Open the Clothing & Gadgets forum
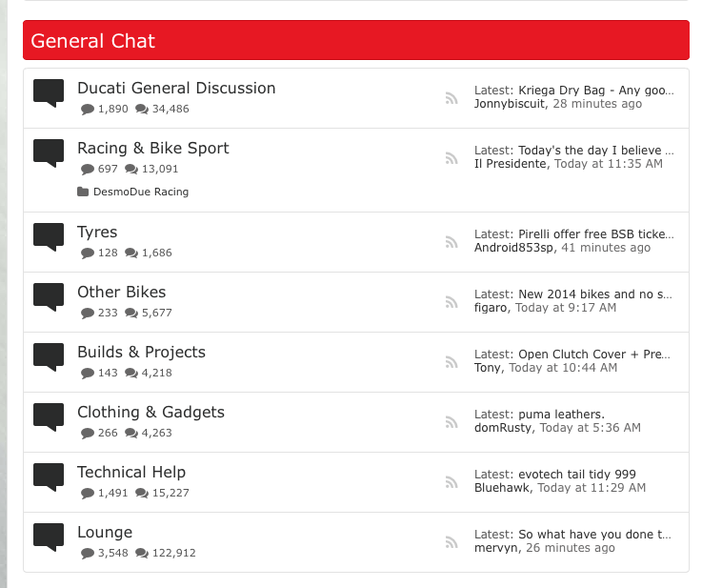This screenshot has height=588, width=702. (150, 413)
